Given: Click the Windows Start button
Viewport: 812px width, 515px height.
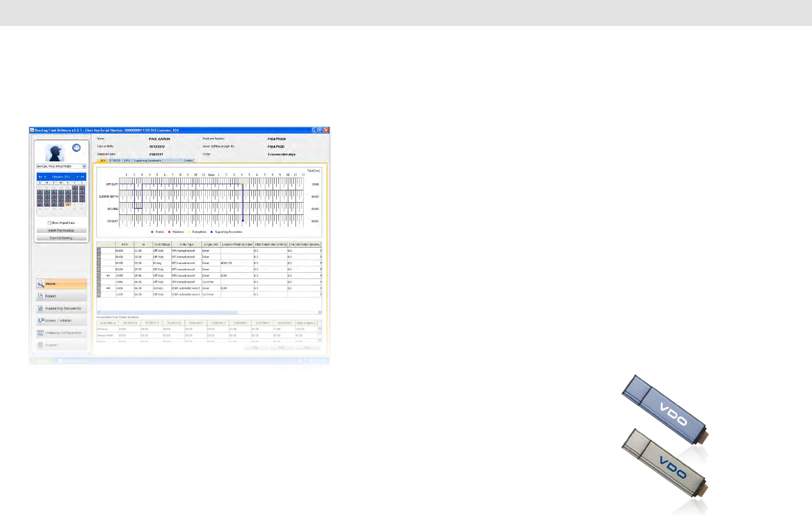Looking at the screenshot, I should (x=41, y=361).
